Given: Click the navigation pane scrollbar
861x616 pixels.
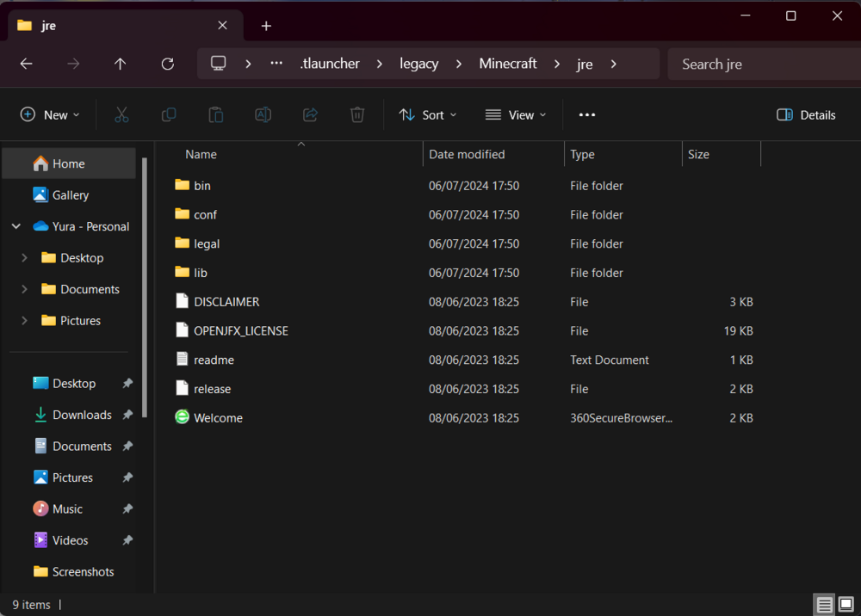Looking at the screenshot, I should click(x=145, y=287).
